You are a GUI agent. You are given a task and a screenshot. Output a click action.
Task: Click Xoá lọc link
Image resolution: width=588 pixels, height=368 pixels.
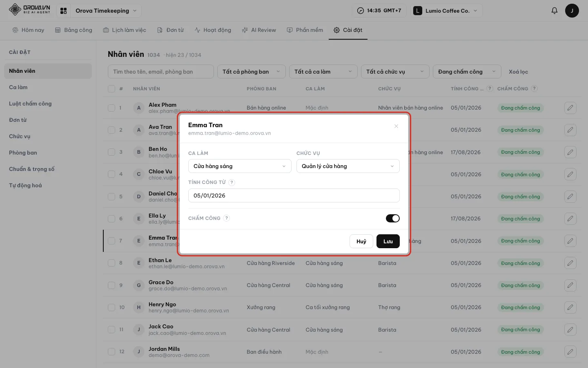[x=518, y=72]
